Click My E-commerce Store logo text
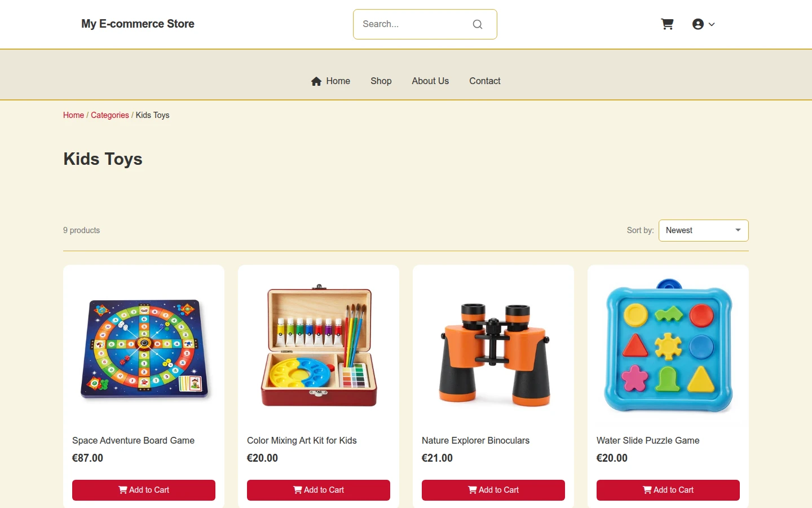 pos(138,24)
